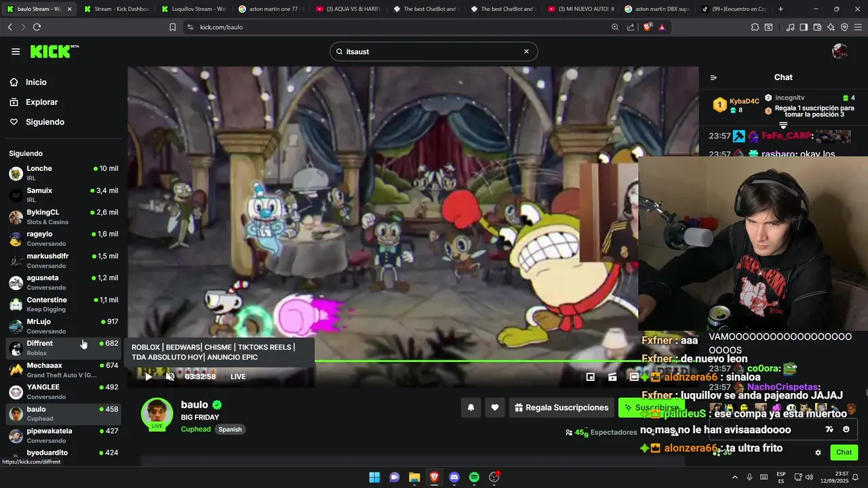Select YANGLEE in the following list
The height and width of the screenshot is (488, 868).
(64, 392)
